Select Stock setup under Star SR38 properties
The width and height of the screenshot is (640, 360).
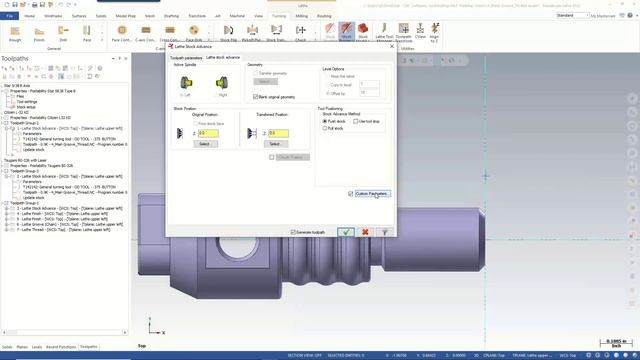point(26,107)
